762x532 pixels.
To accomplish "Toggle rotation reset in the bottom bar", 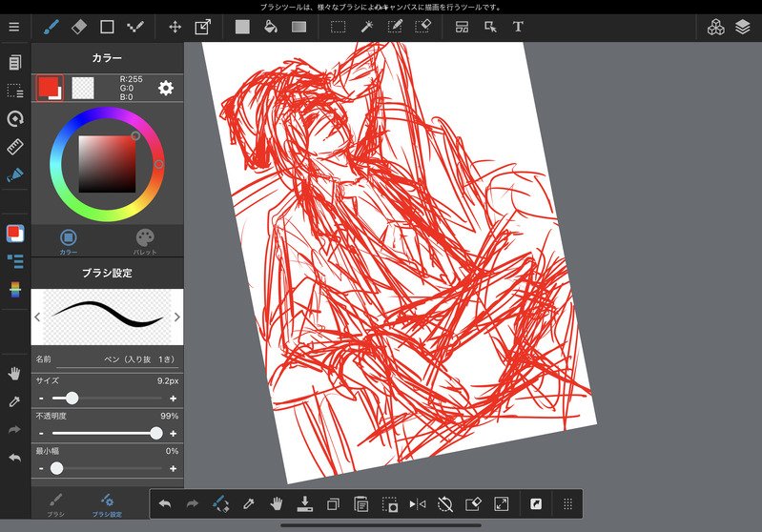I will coord(444,503).
